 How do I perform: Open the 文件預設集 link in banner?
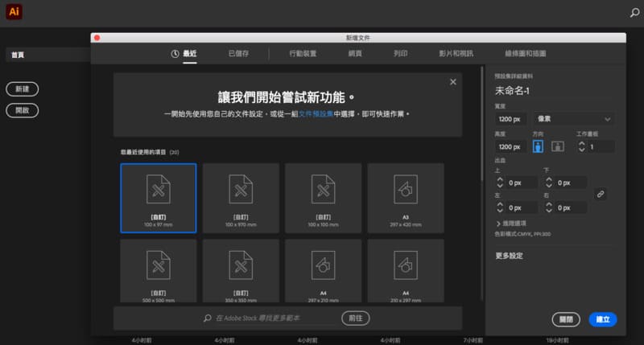[x=316, y=114]
